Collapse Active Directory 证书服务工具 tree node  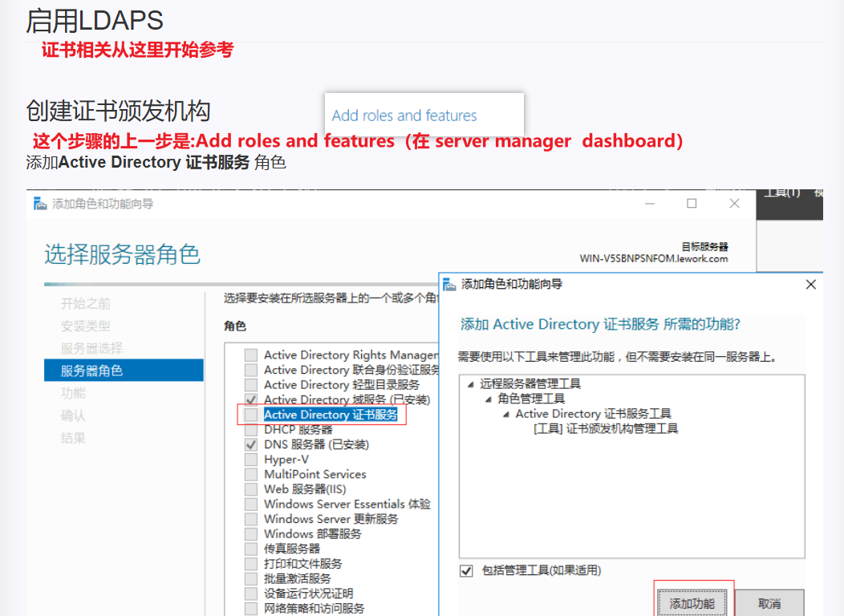[x=506, y=414]
